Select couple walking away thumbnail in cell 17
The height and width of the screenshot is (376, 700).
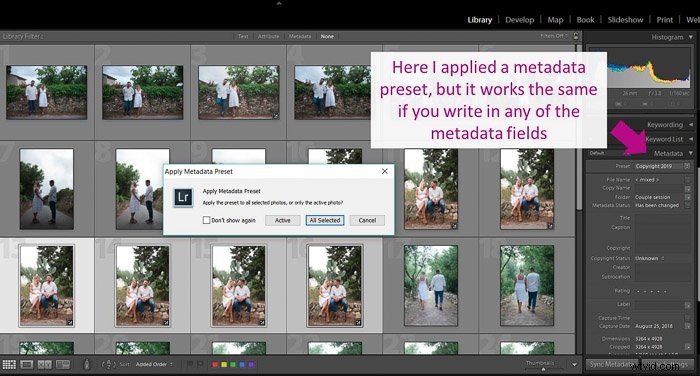[x=431, y=286]
